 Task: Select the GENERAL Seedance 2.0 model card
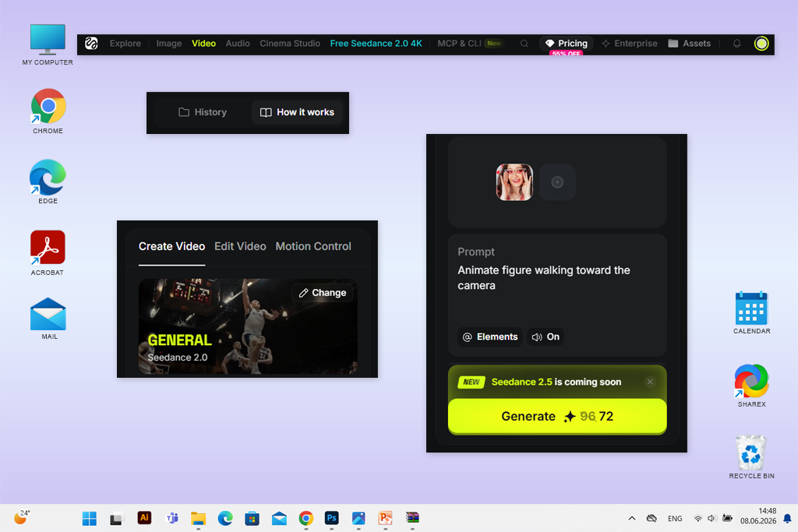coord(248,326)
